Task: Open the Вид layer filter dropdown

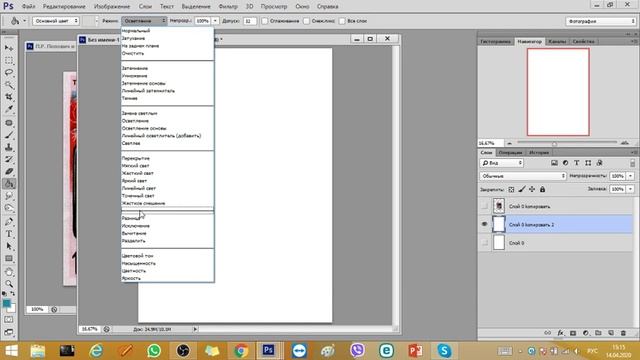Action: [x=502, y=163]
